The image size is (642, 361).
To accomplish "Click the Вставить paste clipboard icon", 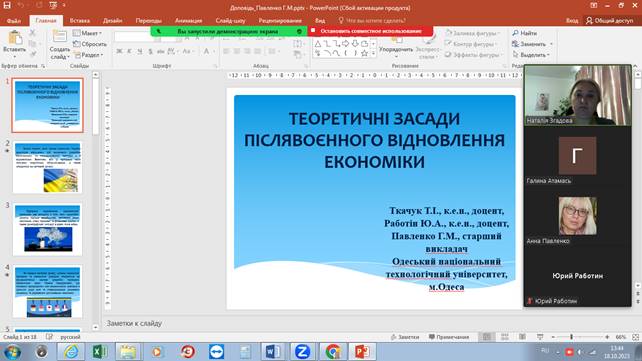I will [x=15, y=38].
